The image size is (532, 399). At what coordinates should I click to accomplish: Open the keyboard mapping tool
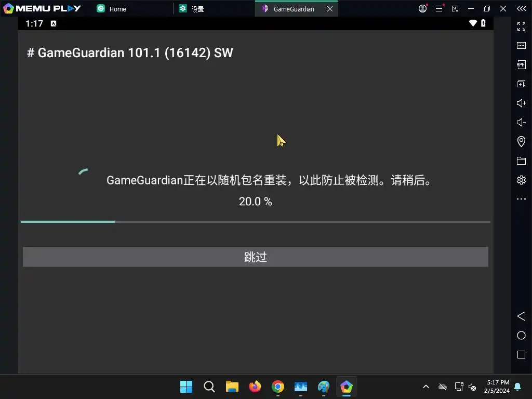[521, 46]
